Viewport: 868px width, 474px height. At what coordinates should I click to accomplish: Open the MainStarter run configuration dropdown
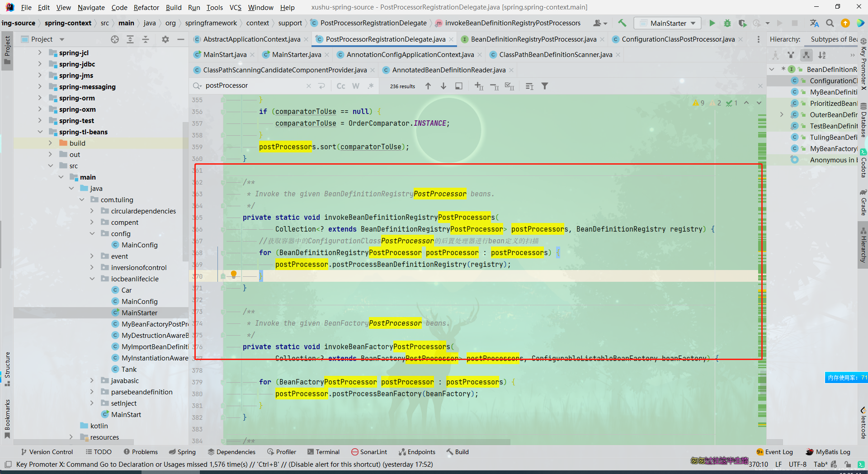click(668, 23)
